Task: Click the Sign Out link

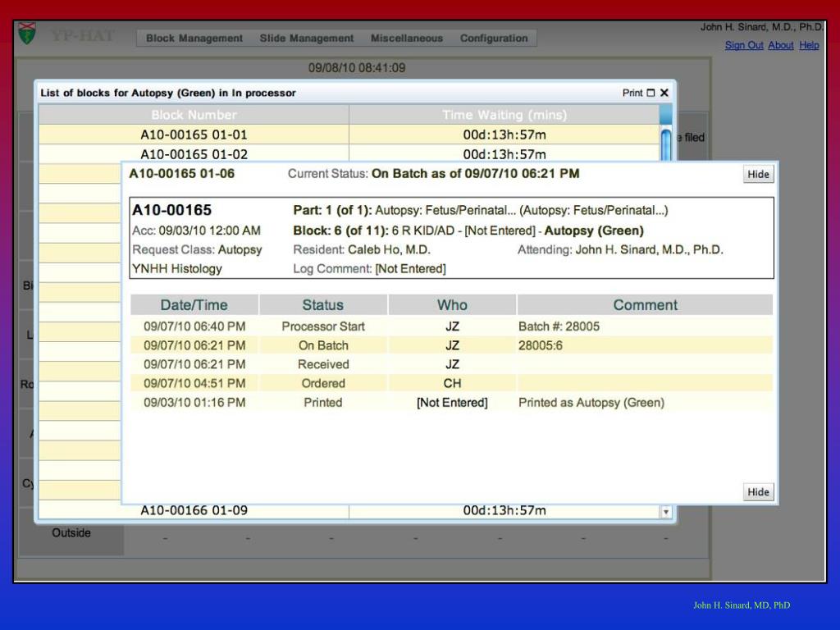Action: point(744,46)
